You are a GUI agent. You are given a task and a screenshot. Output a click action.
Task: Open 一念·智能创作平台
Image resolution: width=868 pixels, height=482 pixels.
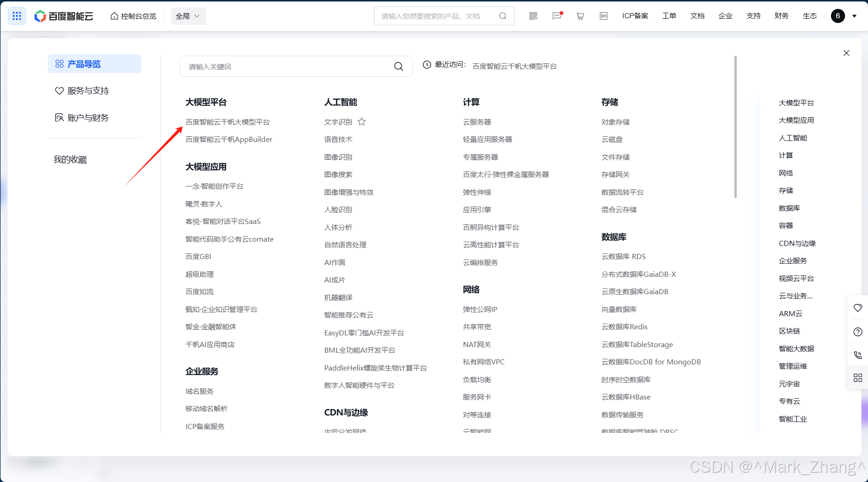tap(214, 186)
